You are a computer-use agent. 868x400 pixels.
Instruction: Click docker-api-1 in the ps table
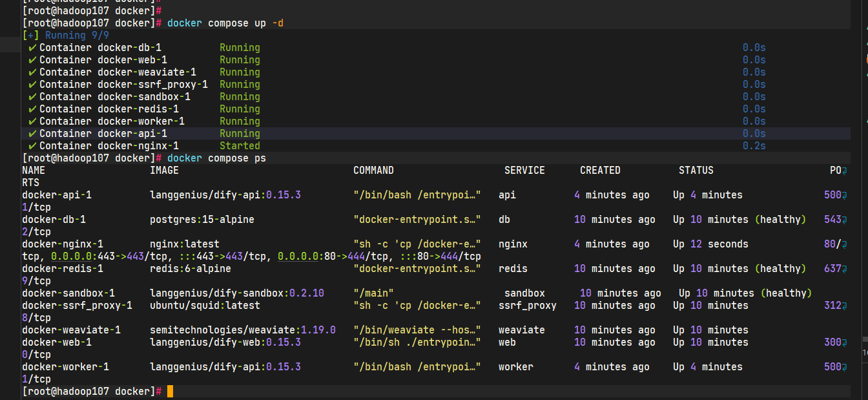pyautogui.click(x=57, y=195)
